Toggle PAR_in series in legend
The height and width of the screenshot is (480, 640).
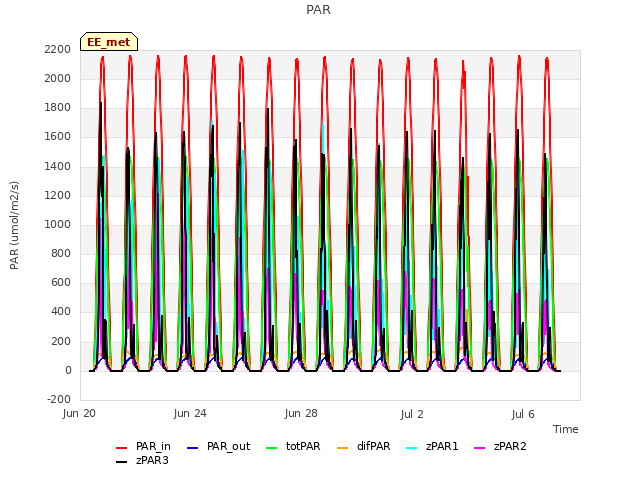pos(143,447)
